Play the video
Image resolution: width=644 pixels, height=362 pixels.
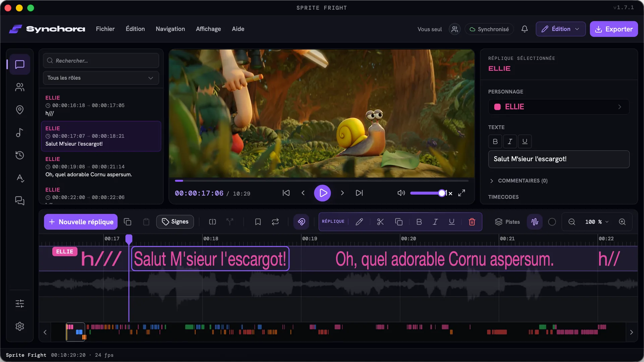(322, 193)
